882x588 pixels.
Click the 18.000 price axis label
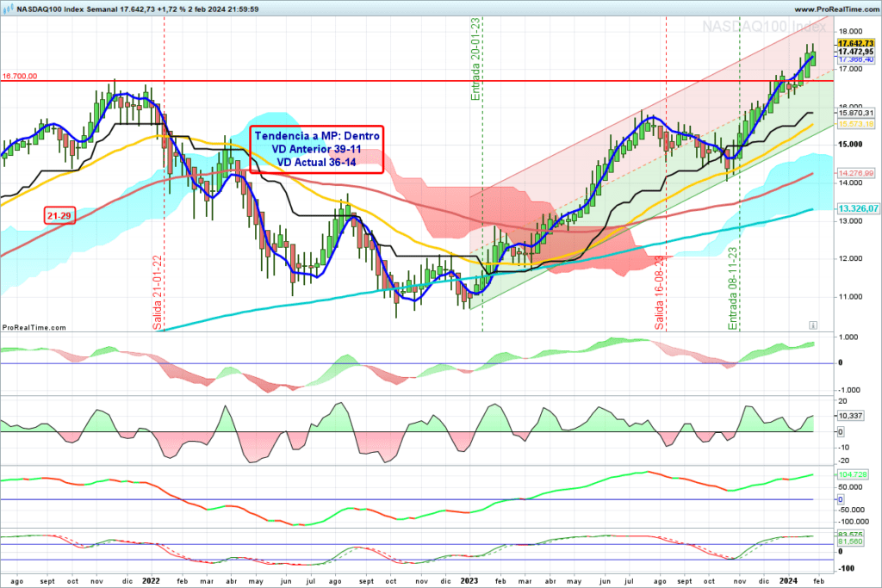coord(850,32)
